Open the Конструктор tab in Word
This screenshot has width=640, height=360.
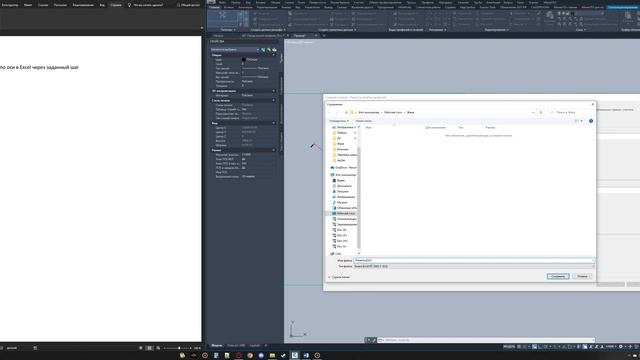pyautogui.click(x=10, y=5)
